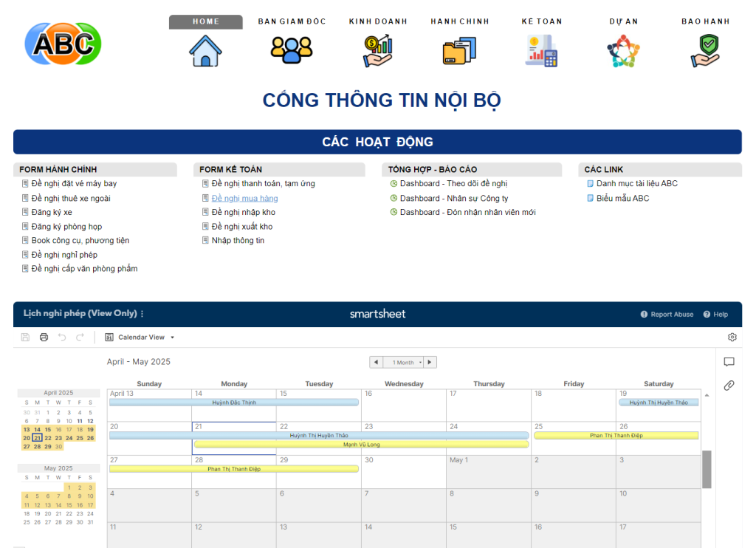The height and width of the screenshot is (548, 756).
Task: Open the Bảo Hành shield icon
Action: [705, 51]
